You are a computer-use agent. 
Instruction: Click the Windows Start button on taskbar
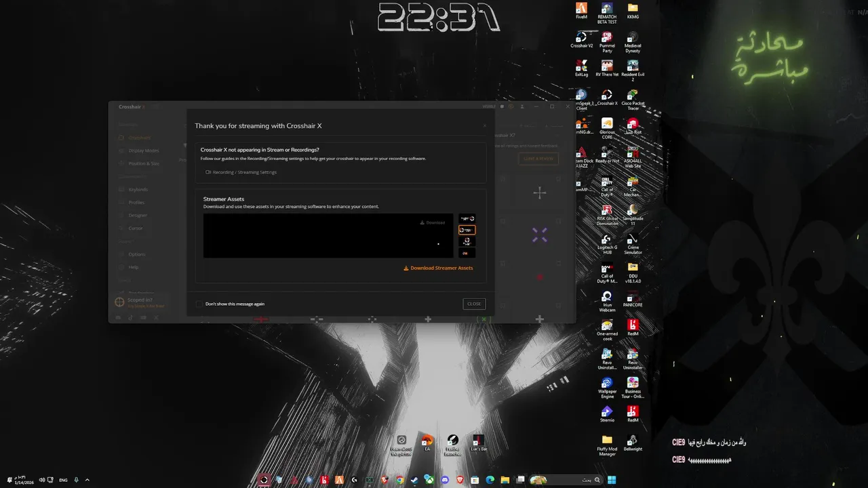coord(612,480)
